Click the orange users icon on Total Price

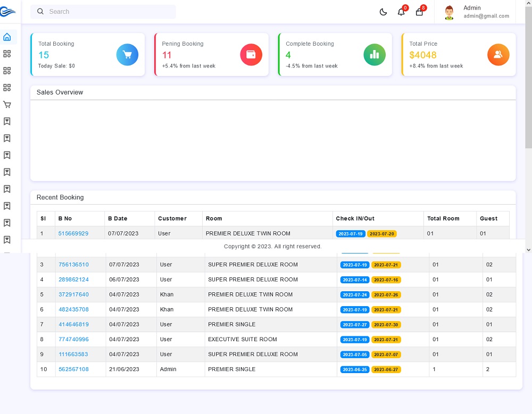[x=498, y=55]
